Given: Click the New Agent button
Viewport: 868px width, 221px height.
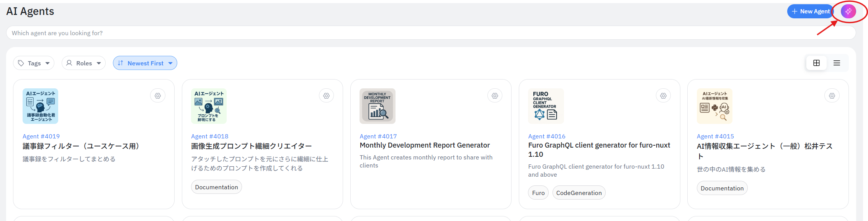Looking at the screenshot, I should pos(810,11).
